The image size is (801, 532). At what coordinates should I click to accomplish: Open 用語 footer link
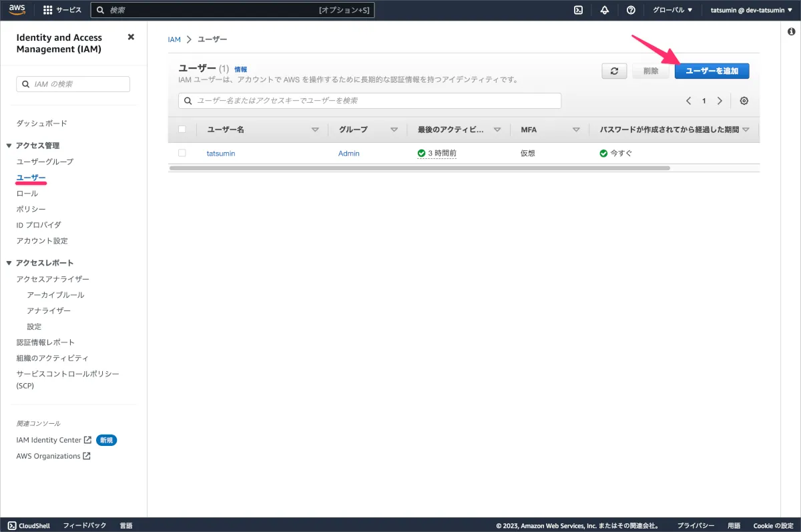pos(734,525)
